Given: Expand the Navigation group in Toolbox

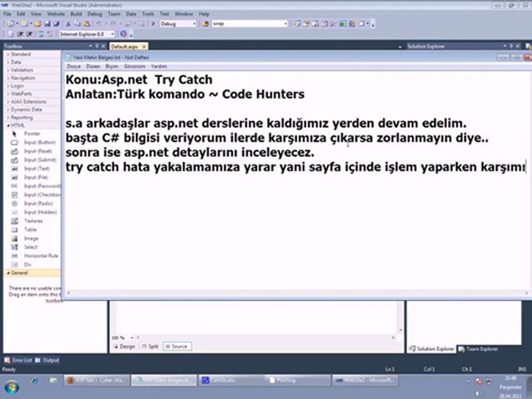Looking at the screenshot, I should tap(22, 78).
